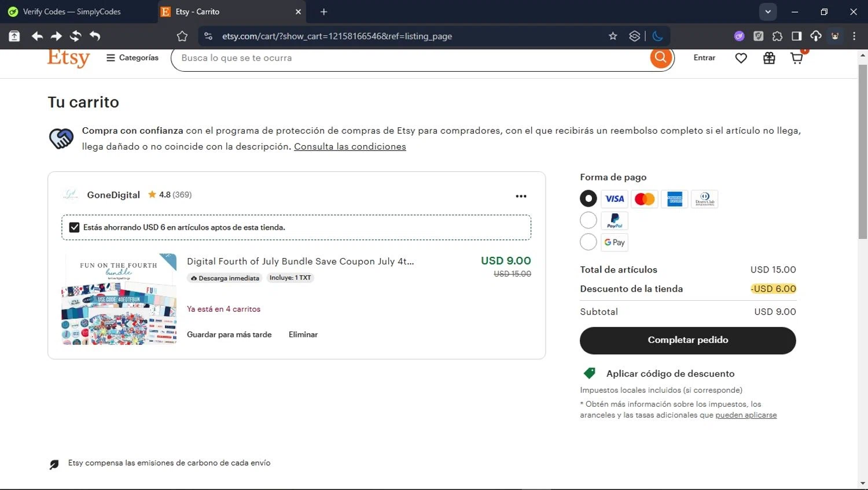868x490 pixels.
Task: Click the Etsy logo
Action: [68, 58]
